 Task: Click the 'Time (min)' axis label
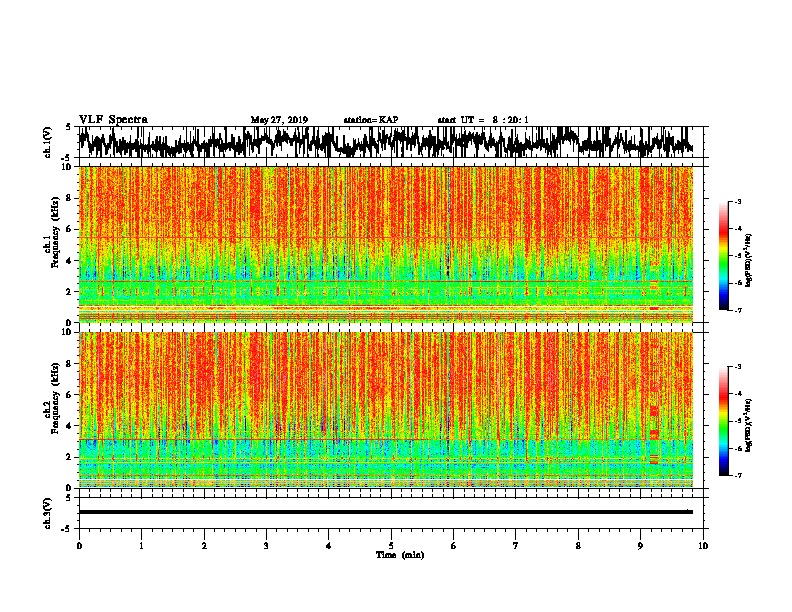pos(400,555)
